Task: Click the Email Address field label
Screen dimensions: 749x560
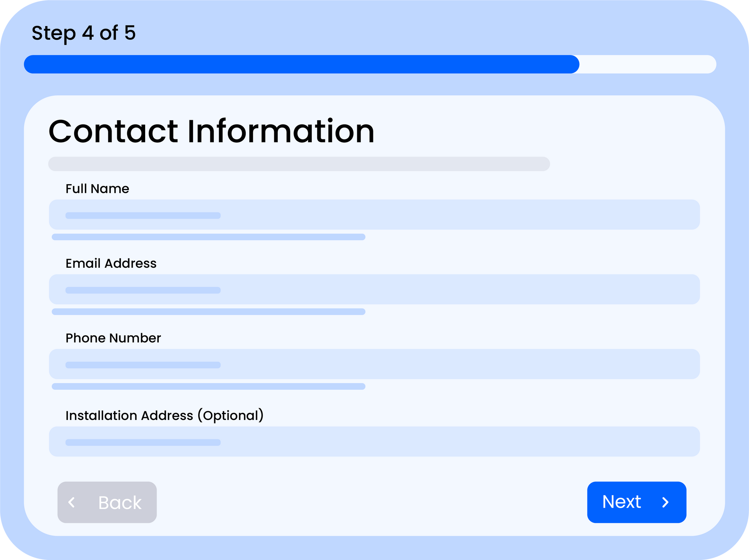Action: [111, 263]
